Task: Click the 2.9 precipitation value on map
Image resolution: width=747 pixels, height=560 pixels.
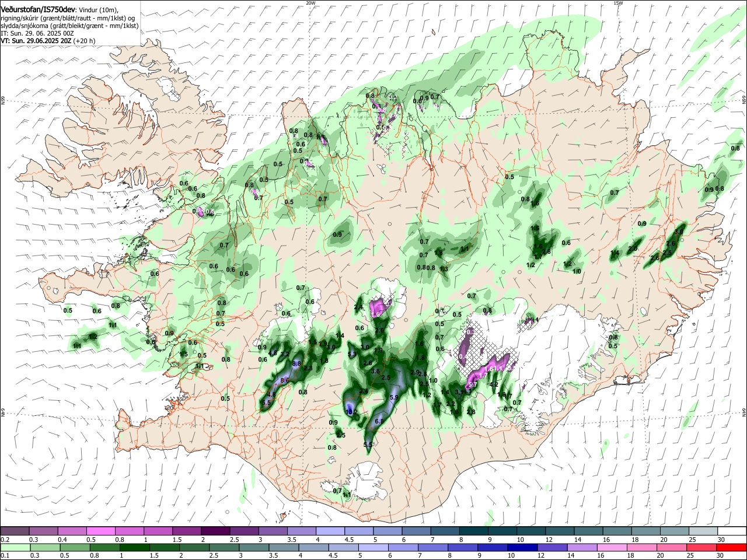Action: 415,372
